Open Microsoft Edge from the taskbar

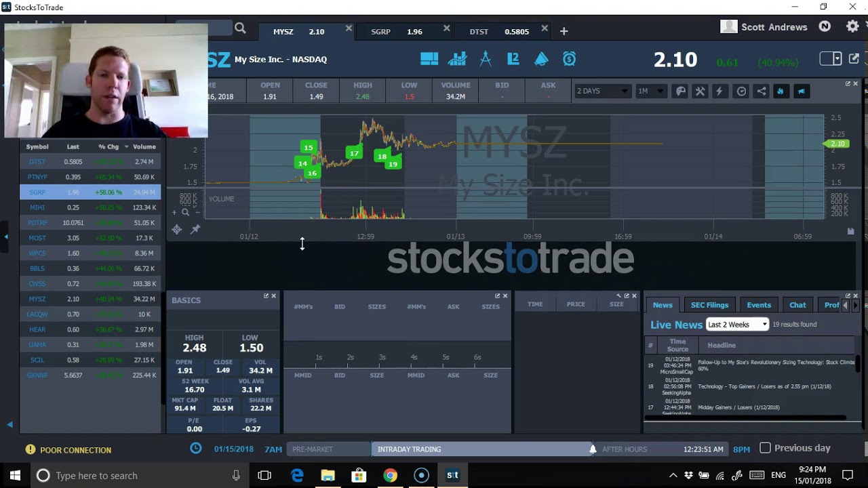[297, 475]
